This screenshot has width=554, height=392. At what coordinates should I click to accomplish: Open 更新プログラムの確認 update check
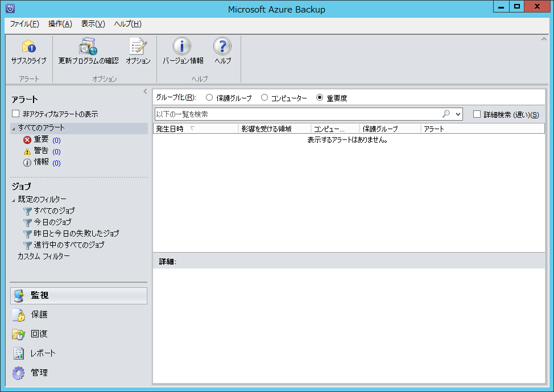[x=88, y=46]
